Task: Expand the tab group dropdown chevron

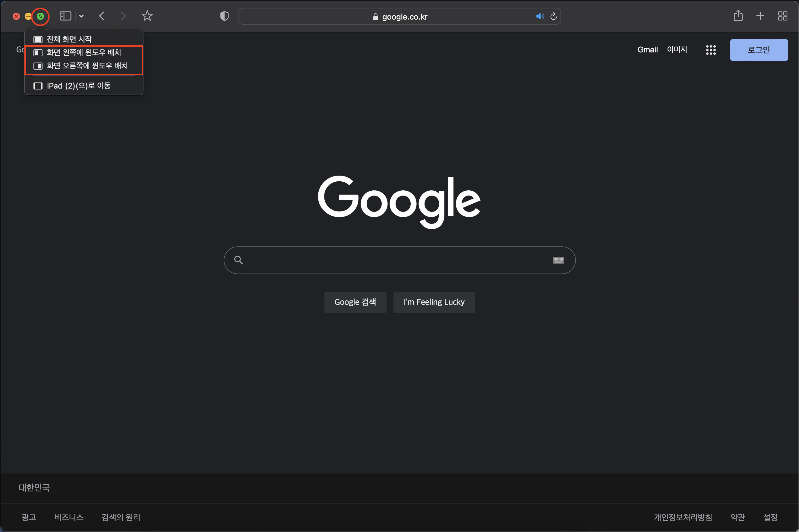Action: coord(81,16)
